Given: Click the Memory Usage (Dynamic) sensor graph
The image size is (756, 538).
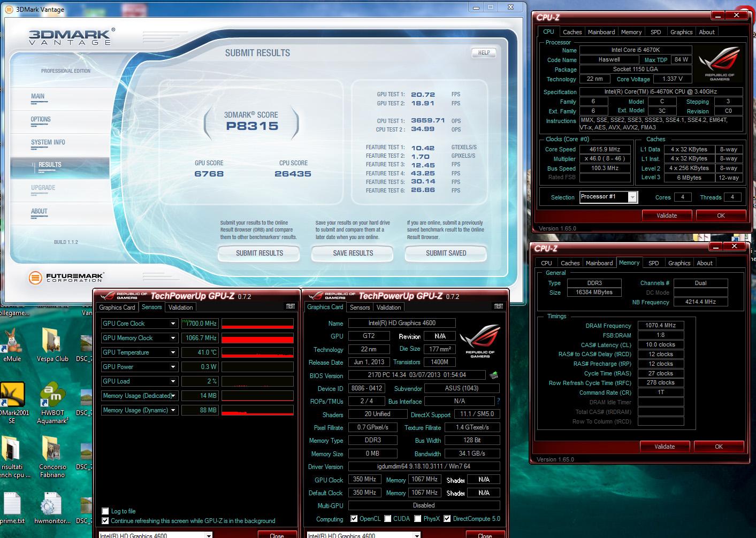Looking at the screenshot, I should point(257,410).
